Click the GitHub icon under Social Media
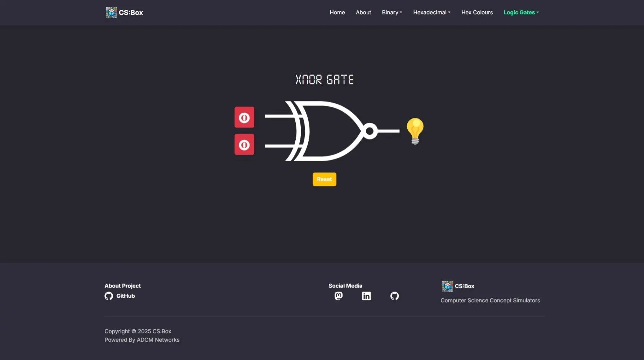The height and width of the screenshot is (360, 644). click(394, 296)
